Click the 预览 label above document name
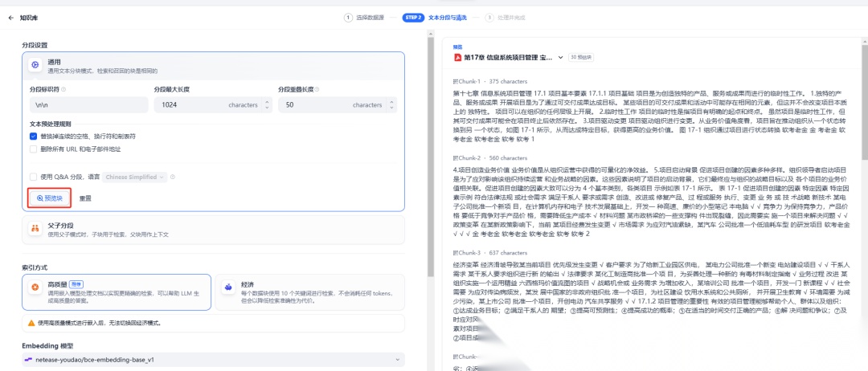868x371 pixels. (x=458, y=47)
